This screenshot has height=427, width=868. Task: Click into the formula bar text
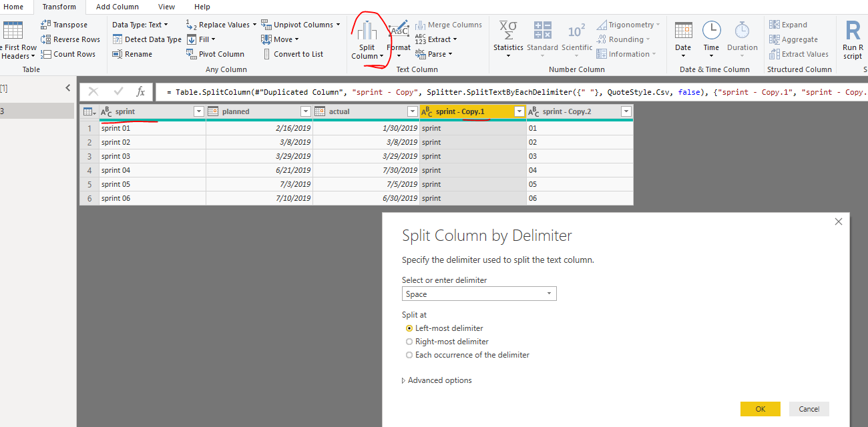(x=511, y=91)
